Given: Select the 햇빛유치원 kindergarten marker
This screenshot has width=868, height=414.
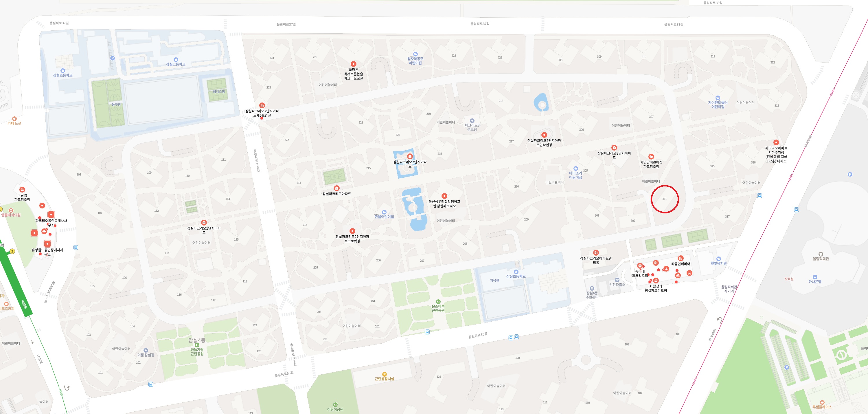Looking at the screenshot, I should pyautogui.click(x=718, y=259).
